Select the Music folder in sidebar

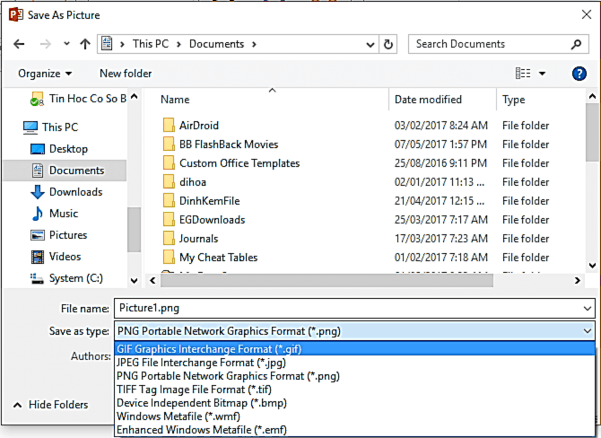tap(63, 214)
